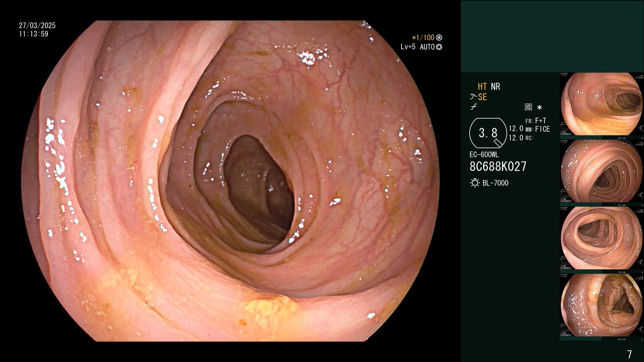This screenshot has height=362, width=644.
Task: Open the settings sliders icon
Action: click(x=528, y=107)
